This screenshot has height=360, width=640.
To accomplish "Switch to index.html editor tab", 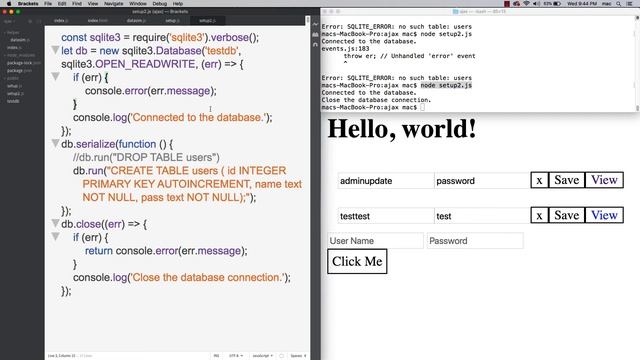I will coord(98,20).
